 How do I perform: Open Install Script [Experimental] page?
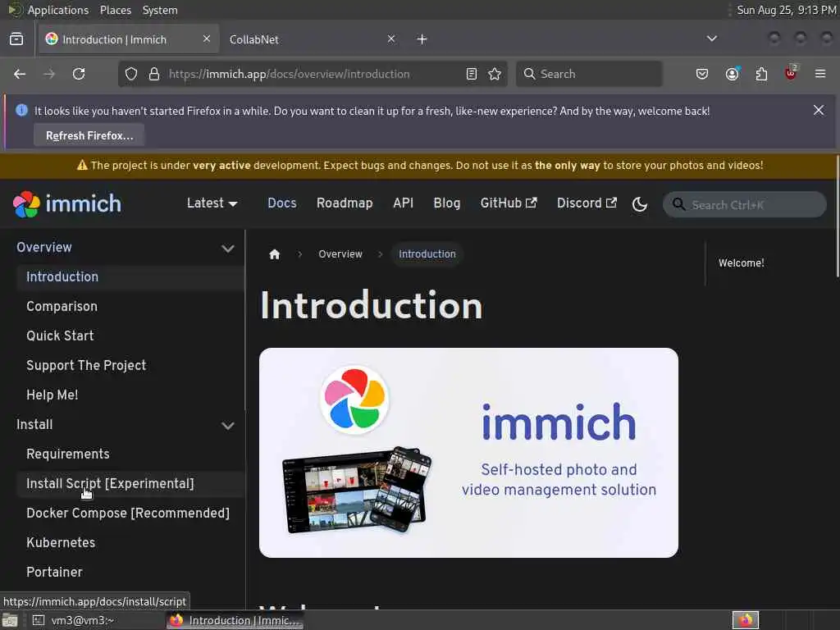[x=130, y=484]
